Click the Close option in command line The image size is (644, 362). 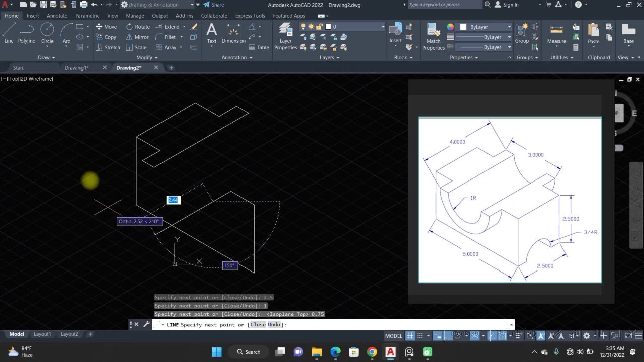258,325
